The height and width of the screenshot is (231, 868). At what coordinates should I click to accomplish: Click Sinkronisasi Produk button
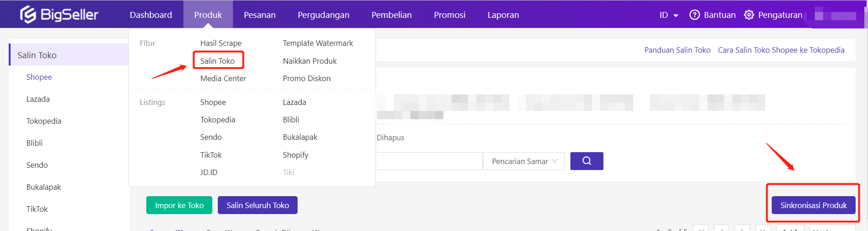(813, 205)
